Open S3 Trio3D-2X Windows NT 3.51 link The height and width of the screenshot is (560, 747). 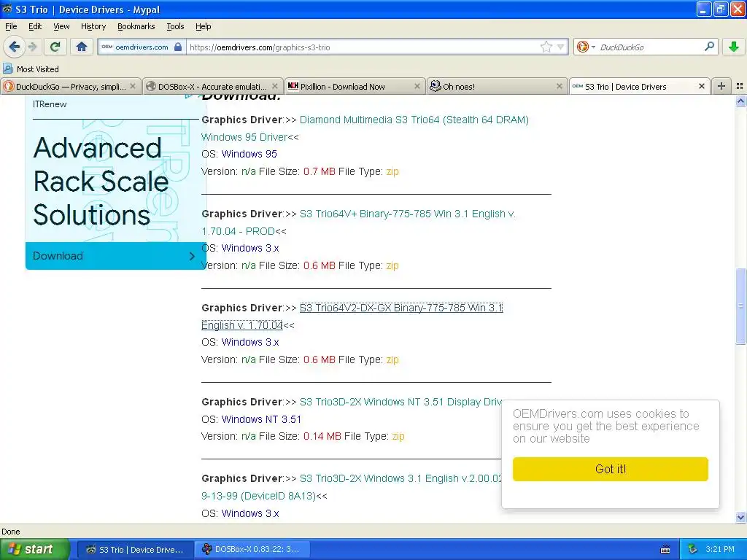pyautogui.click(x=400, y=402)
